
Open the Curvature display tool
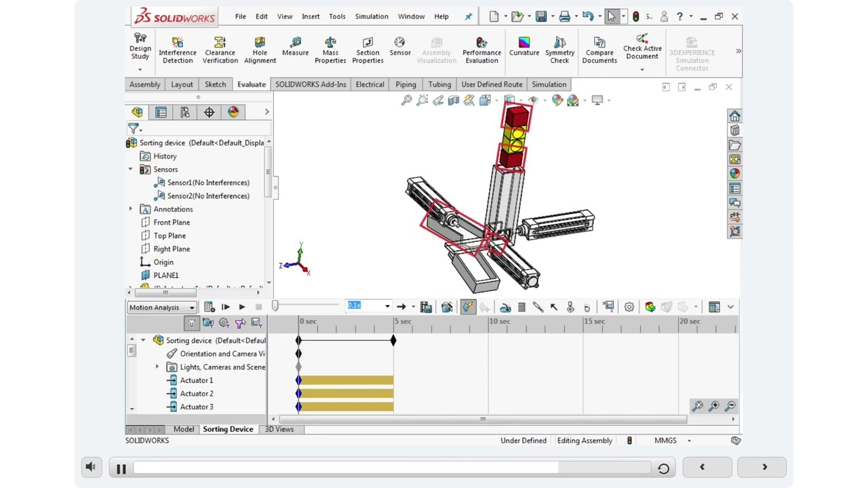coord(524,47)
